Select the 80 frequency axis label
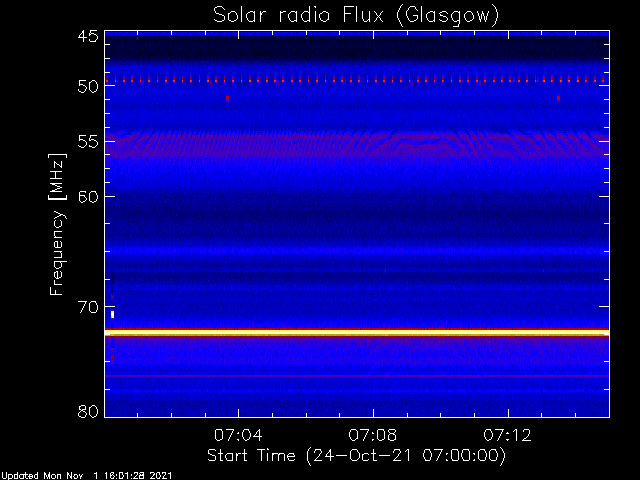 pos(88,411)
